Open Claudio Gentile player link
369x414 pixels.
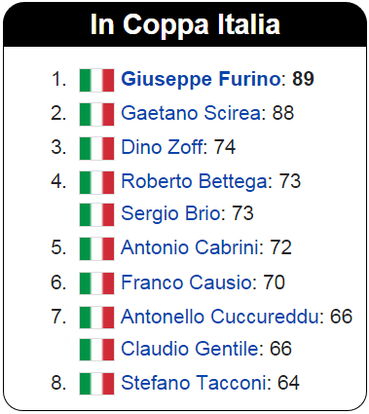point(190,349)
